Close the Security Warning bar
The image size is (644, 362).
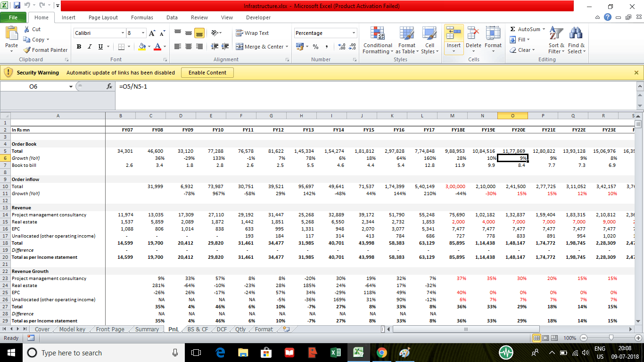click(x=636, y=73)
